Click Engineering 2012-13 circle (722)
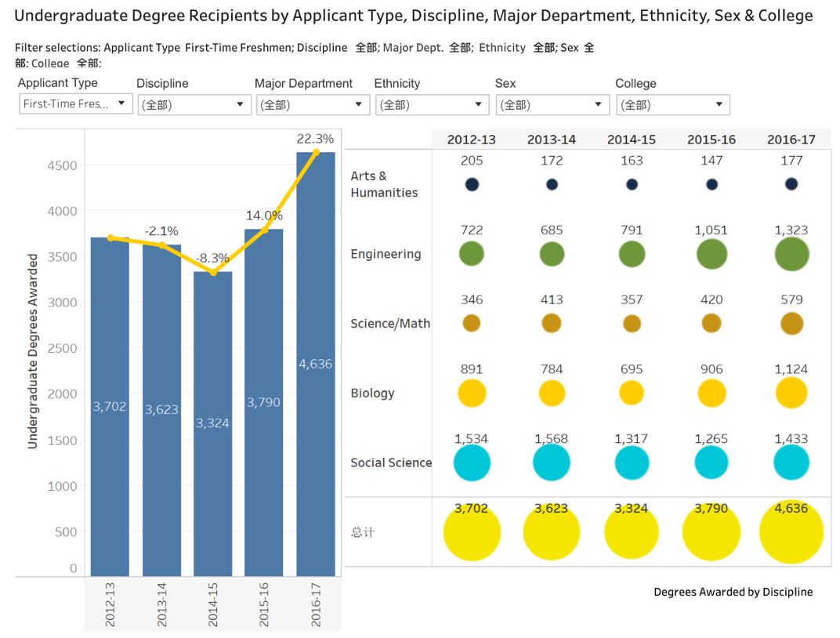 click(x=472, y=254)
